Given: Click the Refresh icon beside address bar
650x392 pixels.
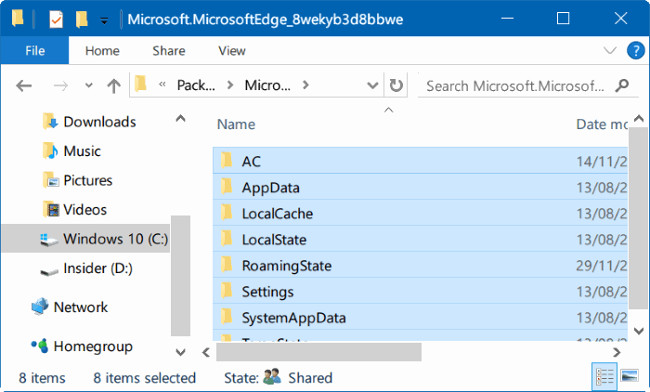Looking at the screenshot, I should (396, 85).
